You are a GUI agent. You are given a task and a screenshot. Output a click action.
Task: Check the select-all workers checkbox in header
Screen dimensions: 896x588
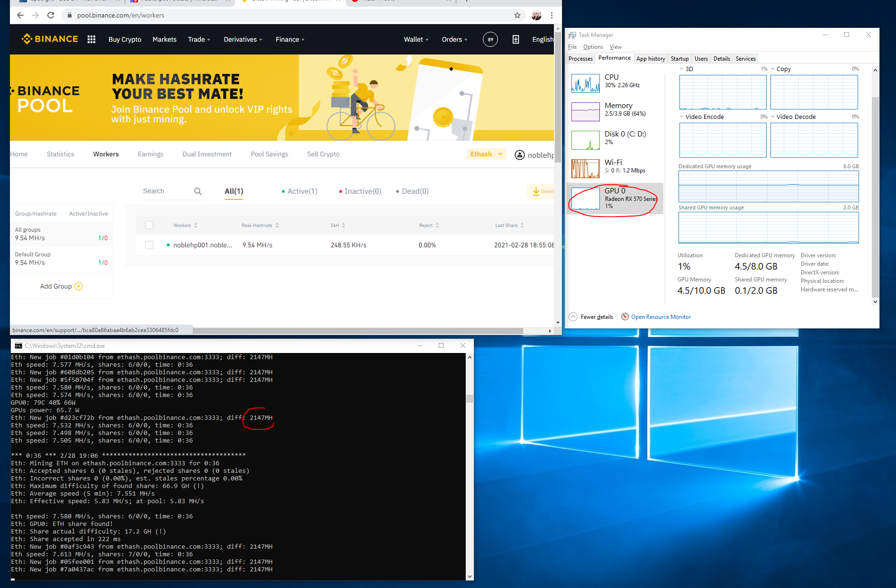149,225
